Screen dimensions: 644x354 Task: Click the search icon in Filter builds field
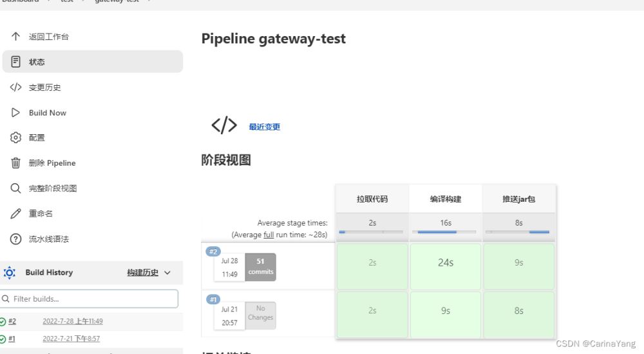click(x=6, y=299)
